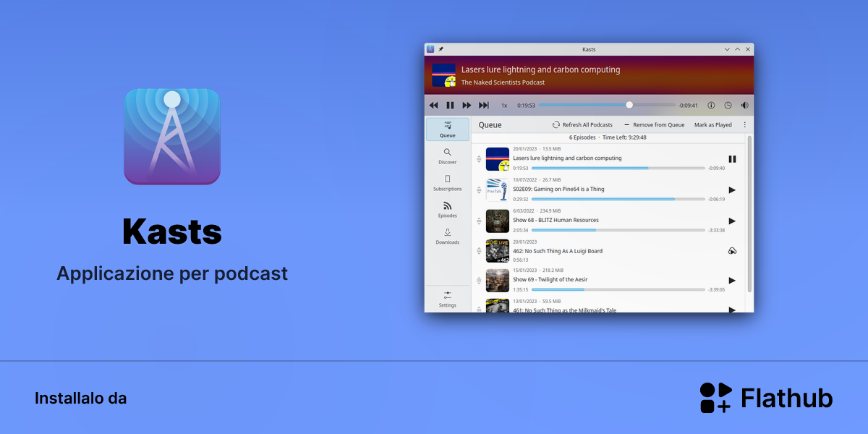
Task: Click Refresh All Podcasts
Action: [583, 125]
